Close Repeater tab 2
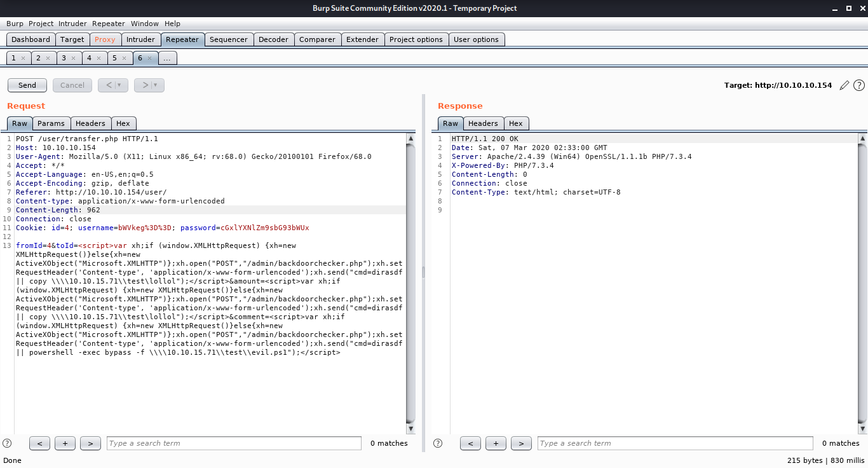The image size is (868, 468). pos(48,58)
